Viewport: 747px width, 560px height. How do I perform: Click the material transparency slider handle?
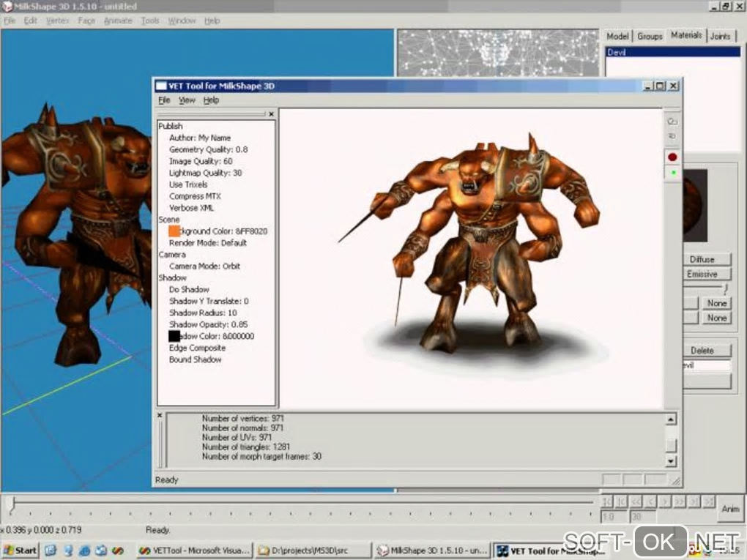click(726, 288)
